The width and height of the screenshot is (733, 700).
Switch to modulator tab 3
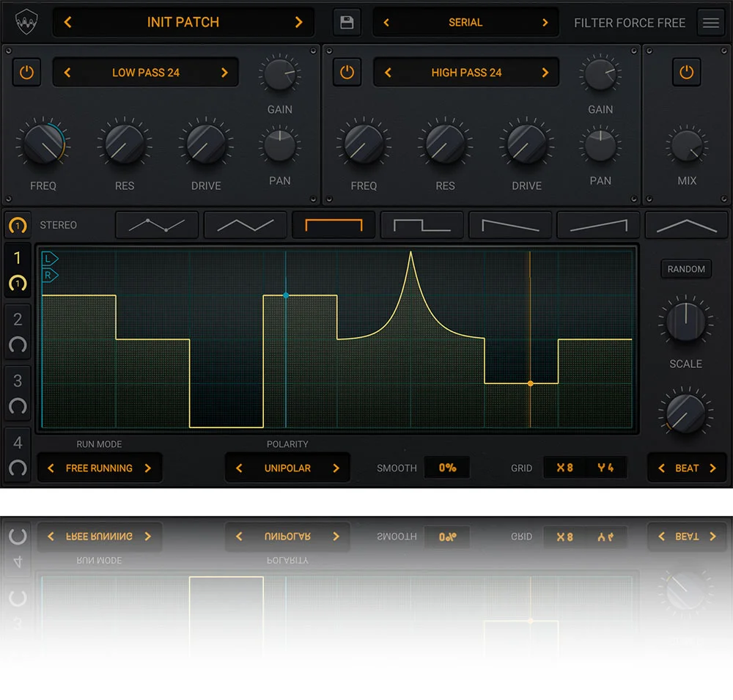click(18, 392)
